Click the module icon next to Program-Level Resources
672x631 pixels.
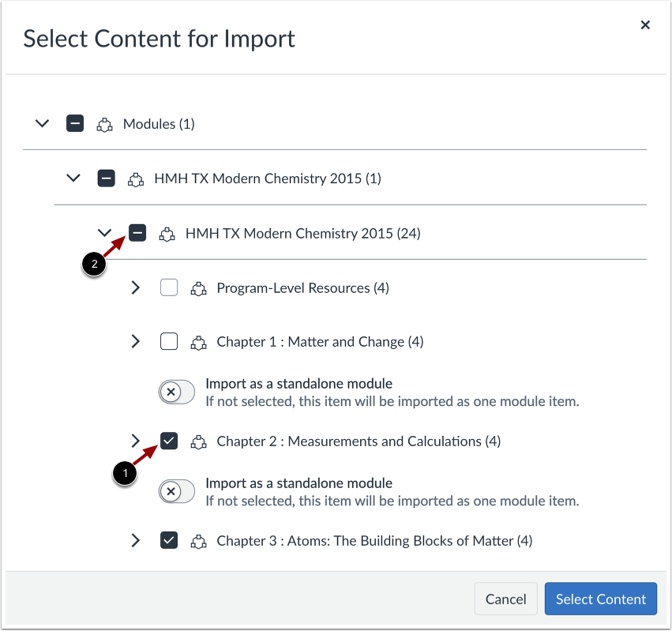pyautogui.click(x=197, y=287)
